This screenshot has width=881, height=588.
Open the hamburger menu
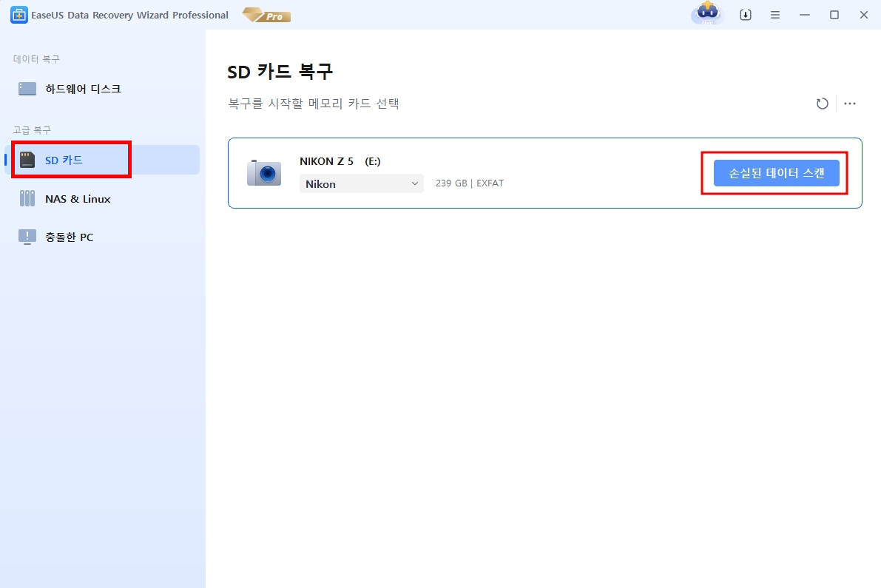pyautogui.click(x=775, y=15)
